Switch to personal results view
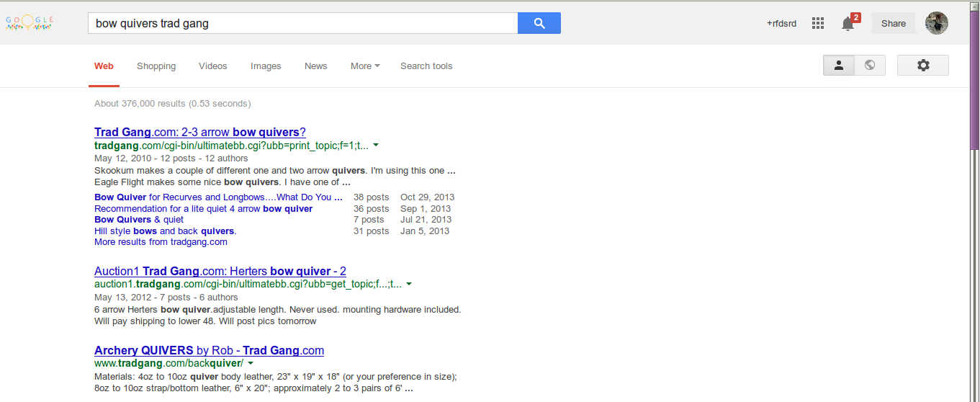The width and height of the screenshot is (980, 402). tap(839, 65)
